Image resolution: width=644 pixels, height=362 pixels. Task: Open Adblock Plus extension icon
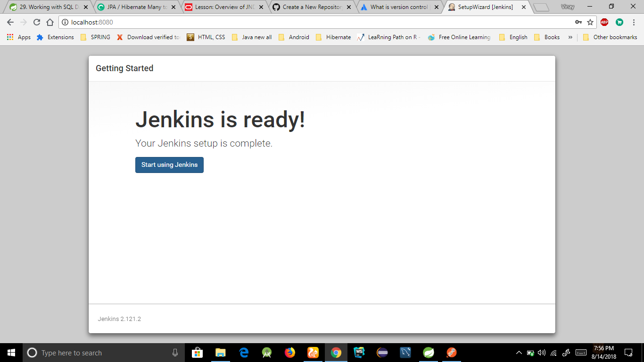pyautogui.click(x=604, y=22)
